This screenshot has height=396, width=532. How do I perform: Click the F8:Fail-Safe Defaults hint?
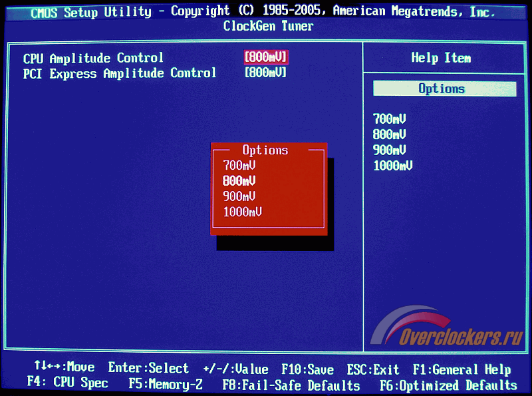(291, 385)
